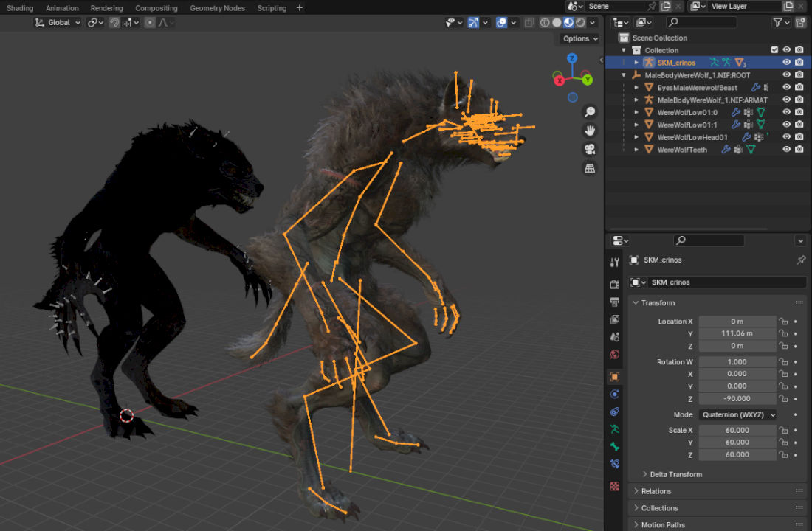Switch to Shading workspace tab
Viewport: 812px width, 531px height.
click(20, 8)
